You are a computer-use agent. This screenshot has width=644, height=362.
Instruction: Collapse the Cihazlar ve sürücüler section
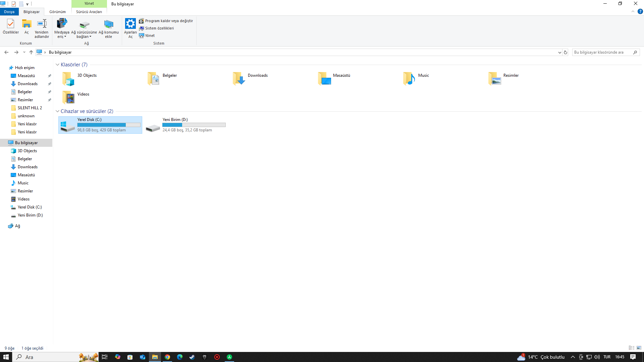[x=57, y=111]
